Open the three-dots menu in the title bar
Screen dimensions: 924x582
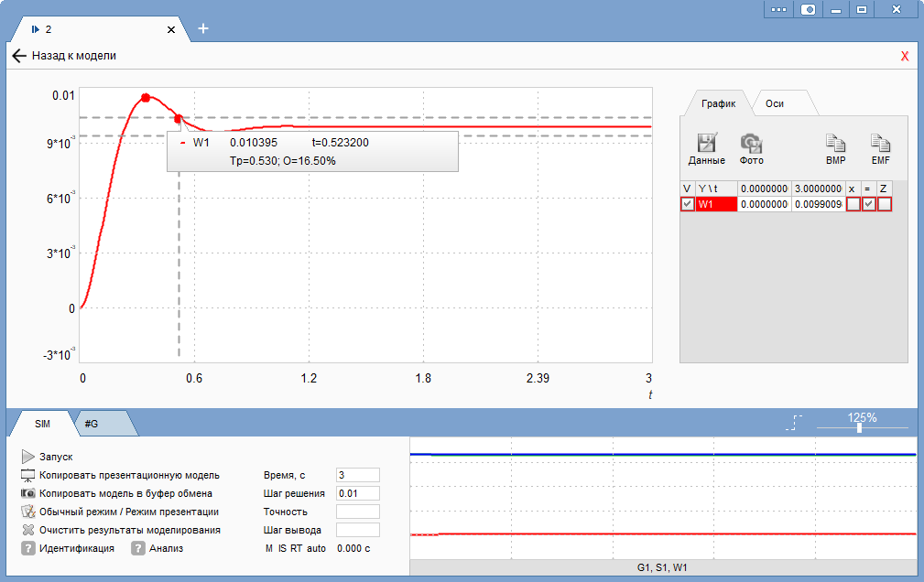click(x=778, y=9)
